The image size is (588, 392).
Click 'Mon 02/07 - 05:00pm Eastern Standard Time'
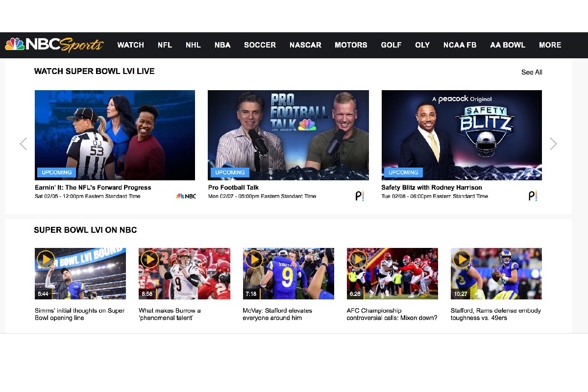coord(262,196)
